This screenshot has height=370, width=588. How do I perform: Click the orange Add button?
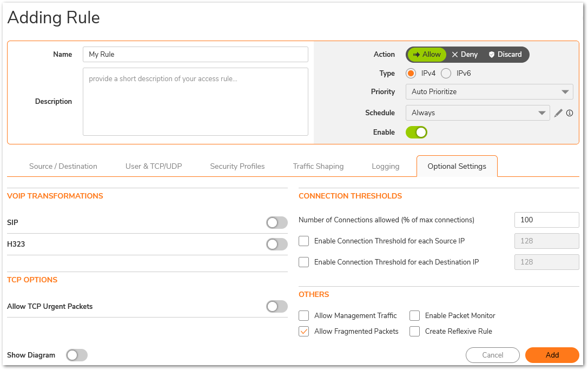click(x=552, y=355)
